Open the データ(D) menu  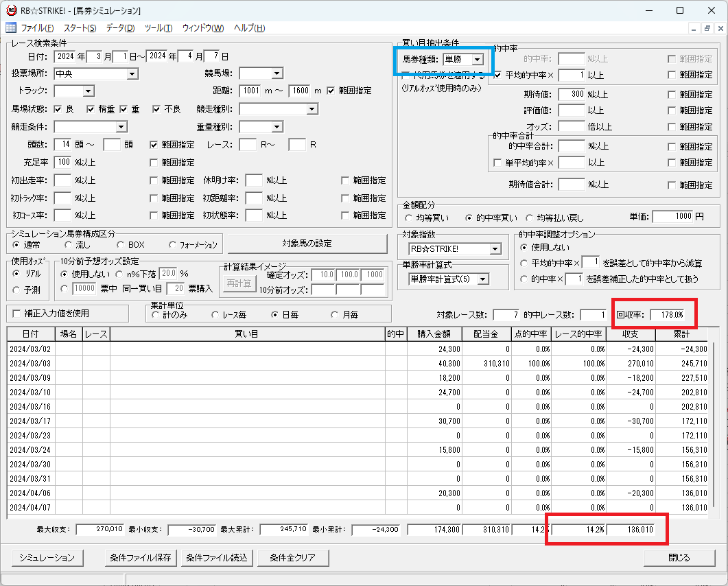120,28
